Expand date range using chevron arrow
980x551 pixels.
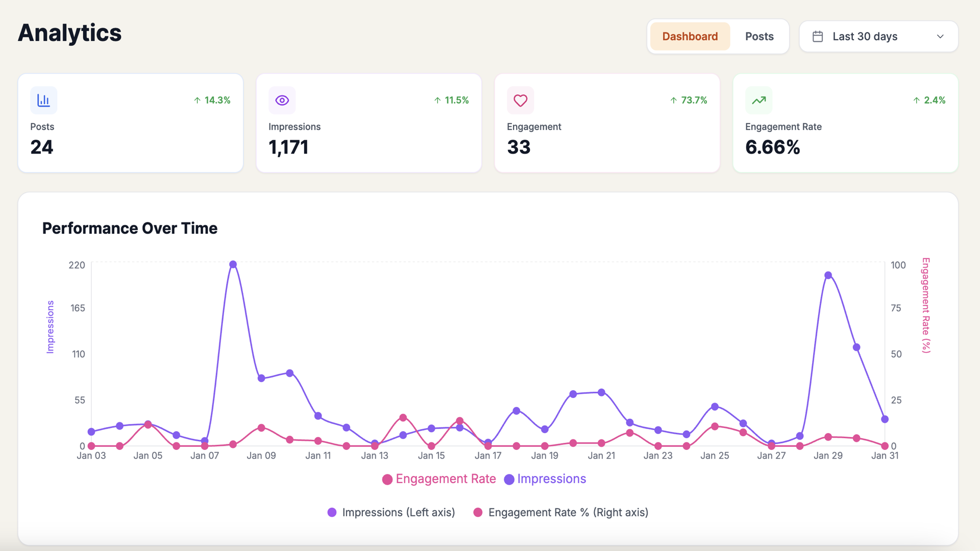pos(940,37)
